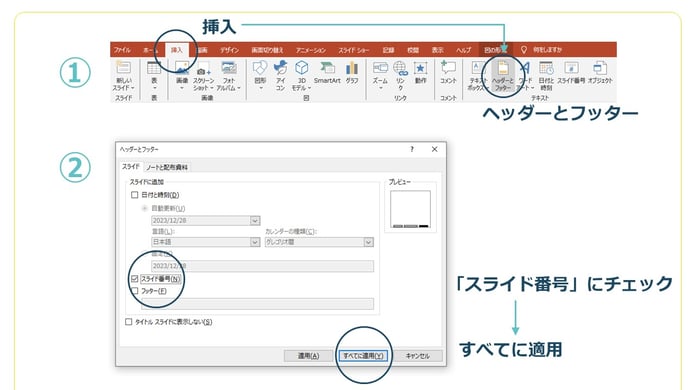Click the footer text input field
Viewport: 695px width, 390px height.
tap(257, 304)
